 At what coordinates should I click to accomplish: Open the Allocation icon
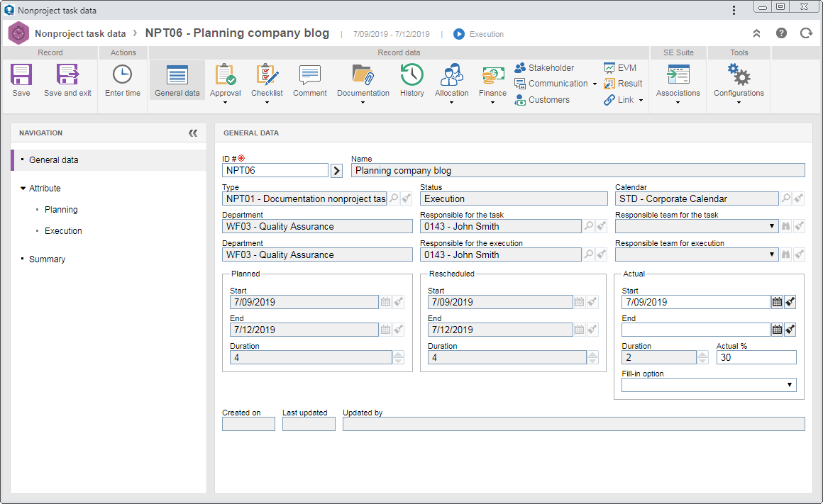pyautogui.click(x=451, y=74)
